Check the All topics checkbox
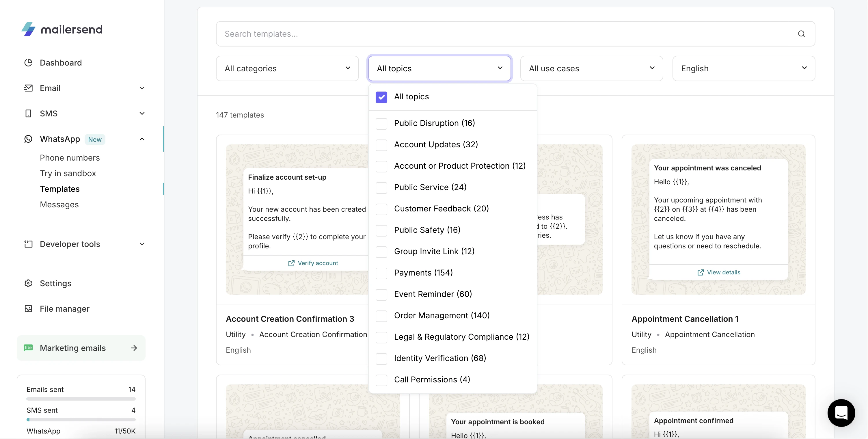Screen dimensions: 868x439 click(381, 97)
